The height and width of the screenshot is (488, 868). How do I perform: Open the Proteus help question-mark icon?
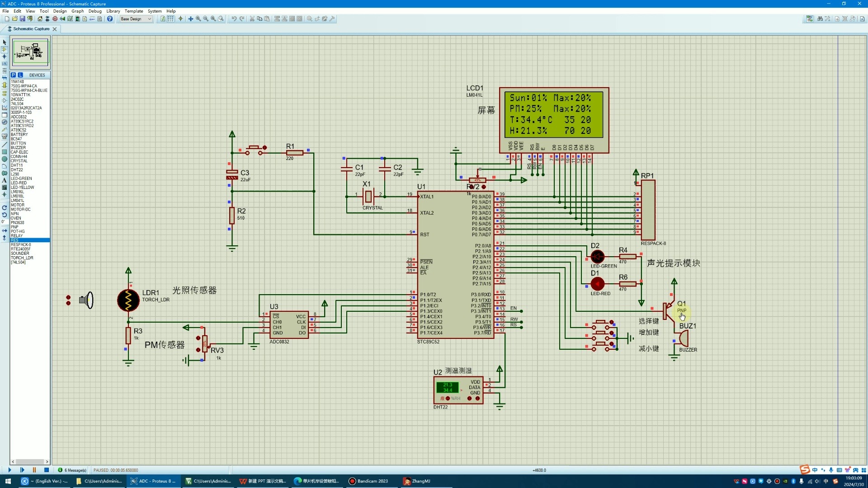pos(110,19)
